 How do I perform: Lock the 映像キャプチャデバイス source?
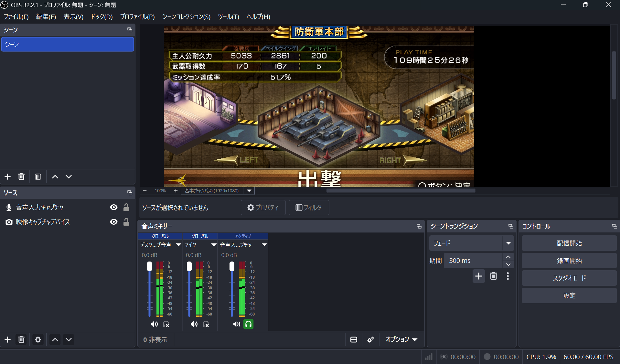[x=126, y=222]
